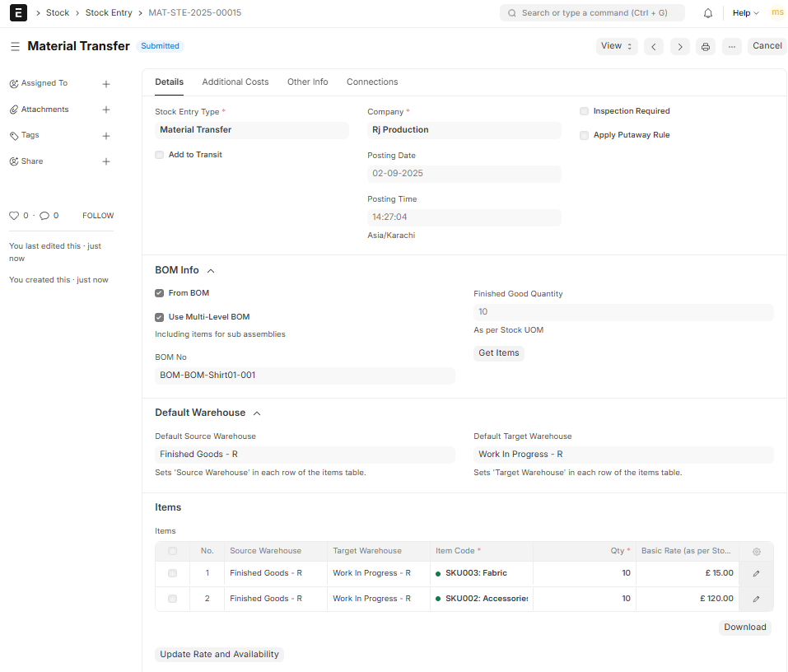Switch to the Additional Costs tab
The width and height of the screenshot is (788, 672).
(235, 82)
